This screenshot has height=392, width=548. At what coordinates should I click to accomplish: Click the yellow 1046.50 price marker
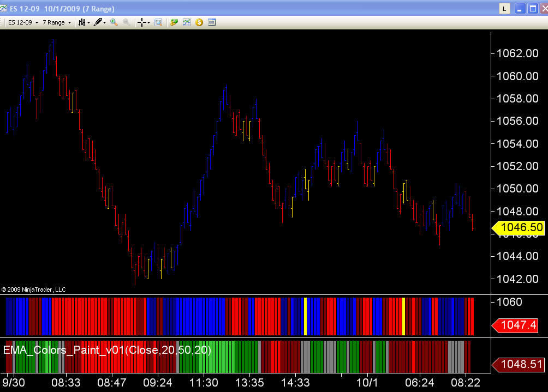pos(518,227)
